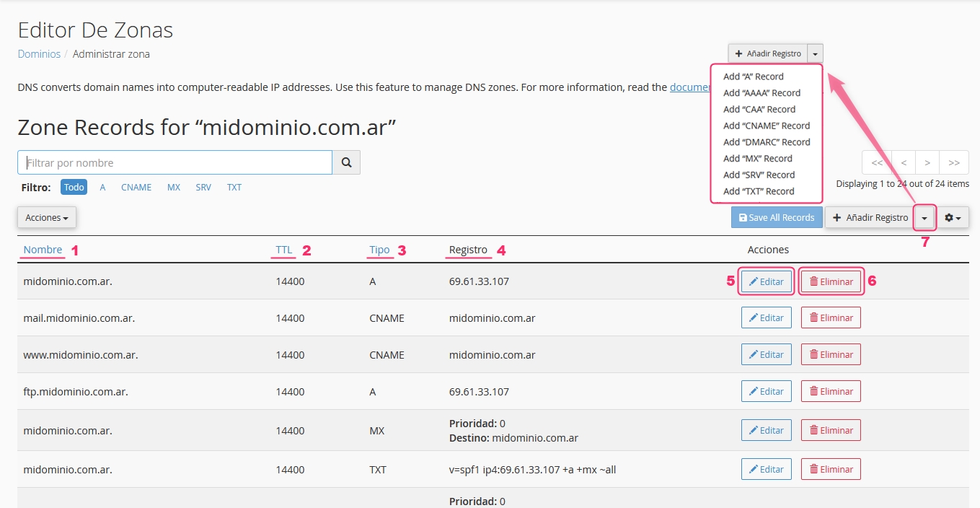Filter records by CNAME type
Image resolution: width=980 pixels, height=508 pixels.
136,187
